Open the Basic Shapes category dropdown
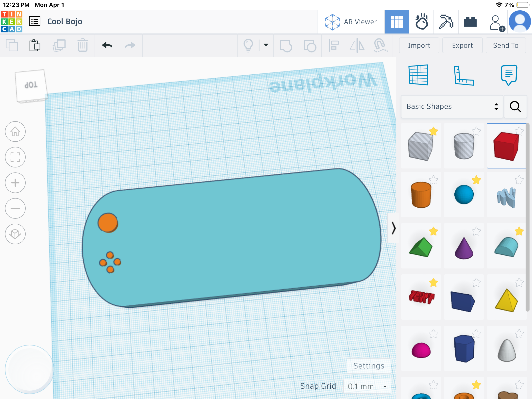The width and height of the screenshot is (532, 399). 452,106
